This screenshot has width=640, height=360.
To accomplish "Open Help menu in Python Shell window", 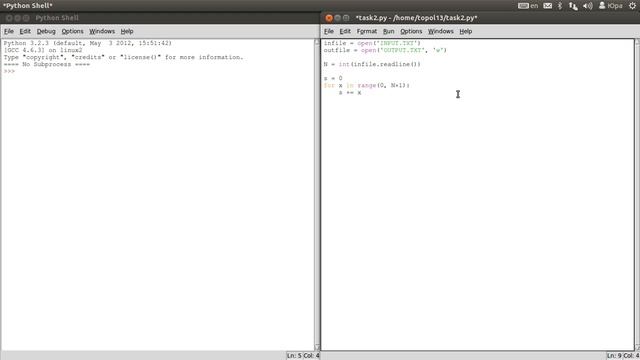I will 127,31.
